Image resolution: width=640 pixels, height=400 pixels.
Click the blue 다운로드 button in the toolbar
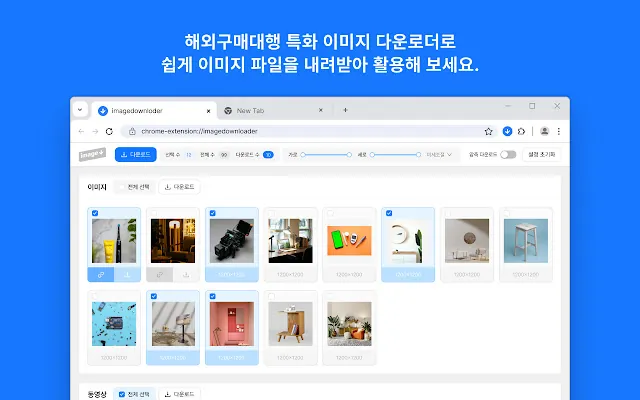tap(136, 155)
